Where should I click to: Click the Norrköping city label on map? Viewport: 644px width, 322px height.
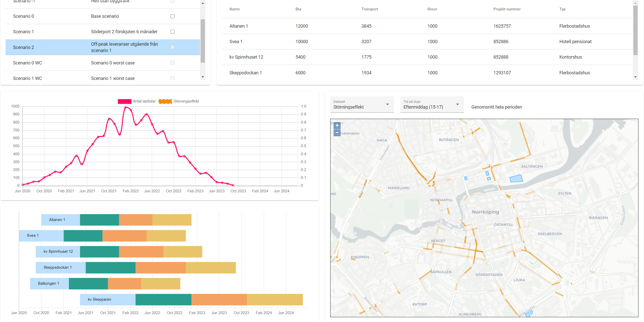[485, 212]
